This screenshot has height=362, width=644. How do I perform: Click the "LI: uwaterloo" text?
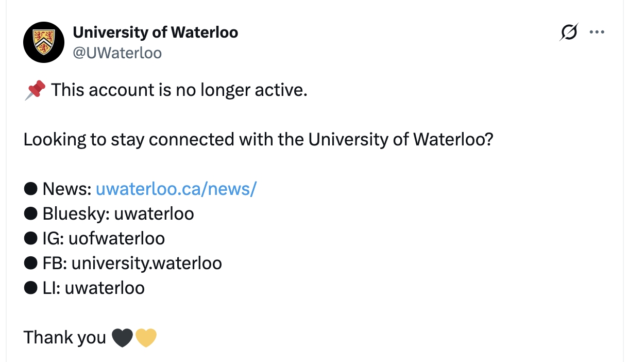93,288
